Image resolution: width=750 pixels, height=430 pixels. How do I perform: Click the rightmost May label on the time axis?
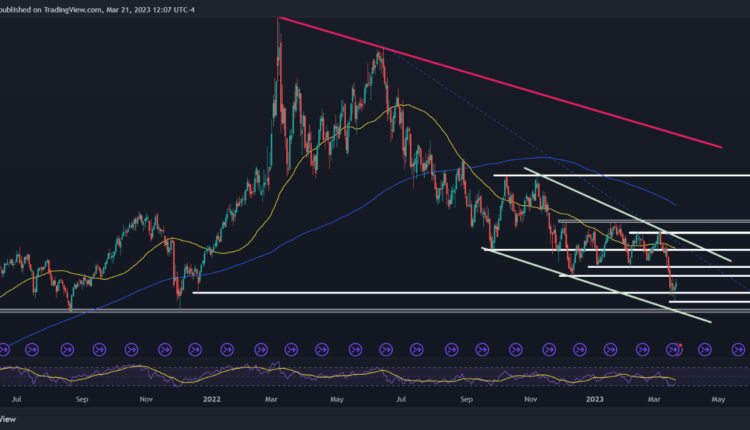pos(718,397)
